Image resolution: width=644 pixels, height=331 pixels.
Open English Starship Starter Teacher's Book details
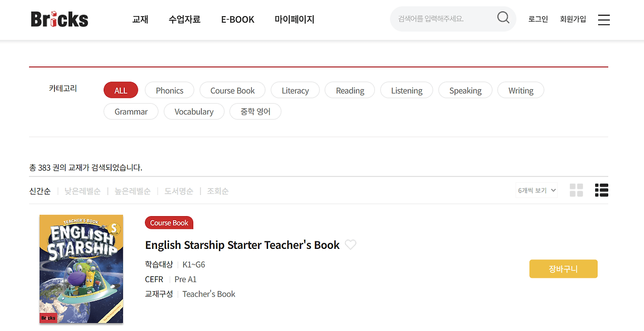[x=242, y=245]
